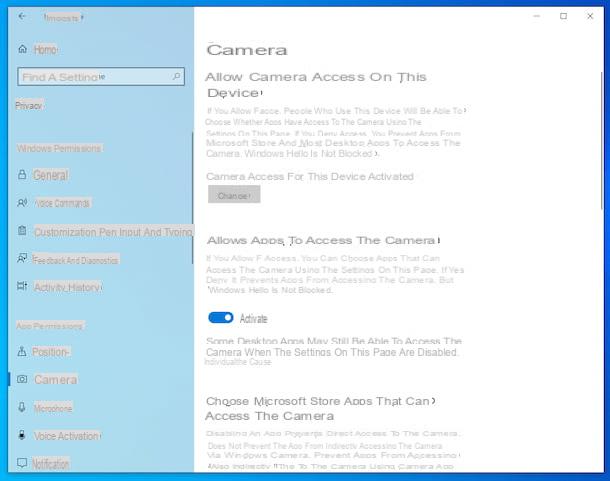
Task: Click the main page vertical scrollbar
Action: tap(602, 141)
